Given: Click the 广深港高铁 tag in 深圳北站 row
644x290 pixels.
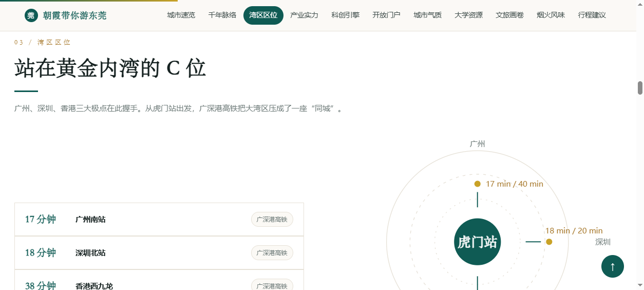Looking at the screenshot, I should 272,253.
